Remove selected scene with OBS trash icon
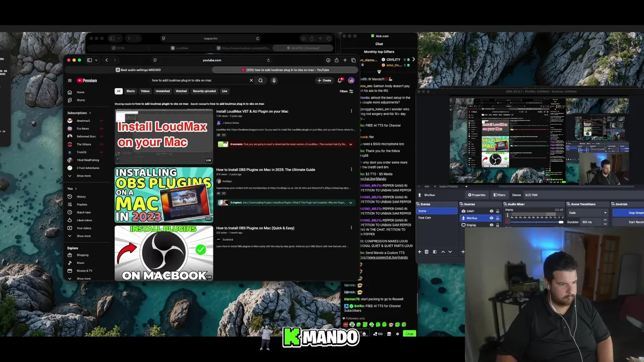Viewport: 644px width, 362px height. pyautogui.click(x=427, y=252)
